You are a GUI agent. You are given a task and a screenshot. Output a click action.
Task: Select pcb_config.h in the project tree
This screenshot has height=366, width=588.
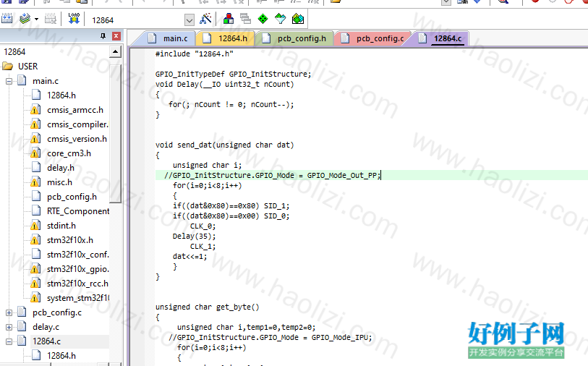(72, 197)
